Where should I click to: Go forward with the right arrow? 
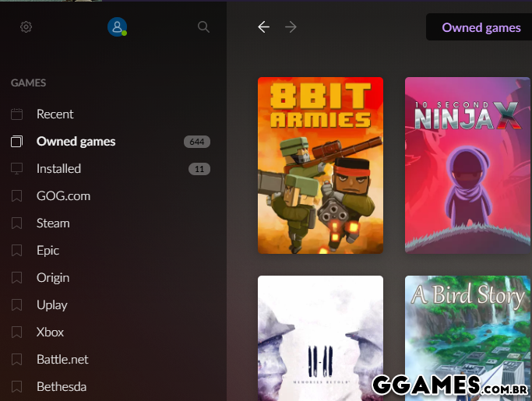pos(291,27)
